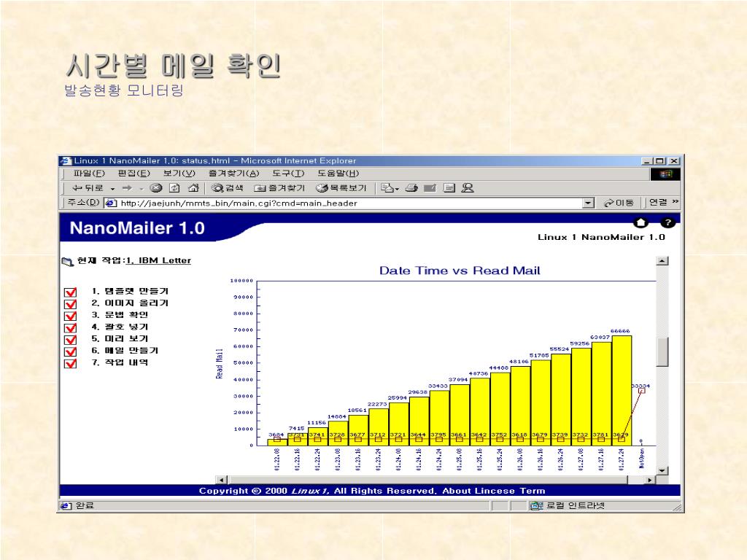Expand the 연결 links chevron

click(x=676, y=202)
